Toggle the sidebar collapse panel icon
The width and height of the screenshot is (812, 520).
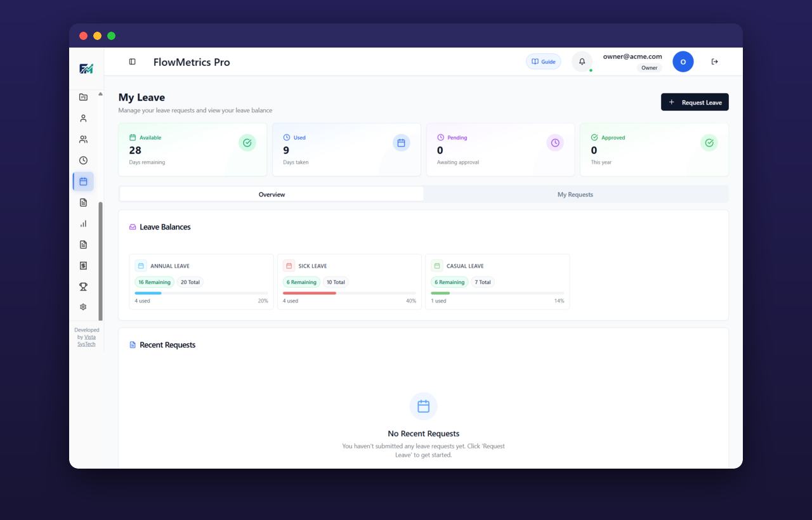[x=132, y=62]
